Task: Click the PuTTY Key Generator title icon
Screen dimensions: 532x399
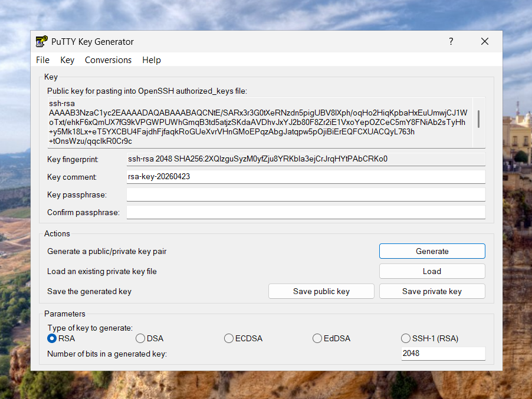Action: pos(42,41)
